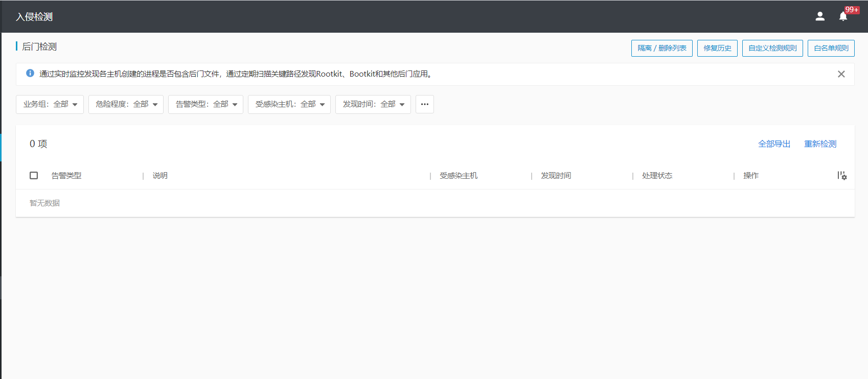Click the blue info icon in banner
868x379 pixels.
(30, 74)
